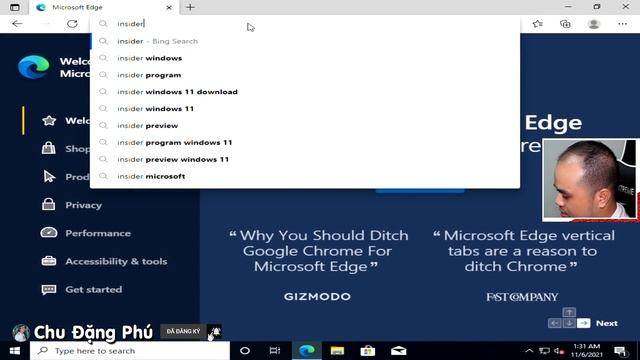Viewport: 640px width, 360px height.
Task: Open Microsoft Store from taskbar
Action: [x=367, y=351]
